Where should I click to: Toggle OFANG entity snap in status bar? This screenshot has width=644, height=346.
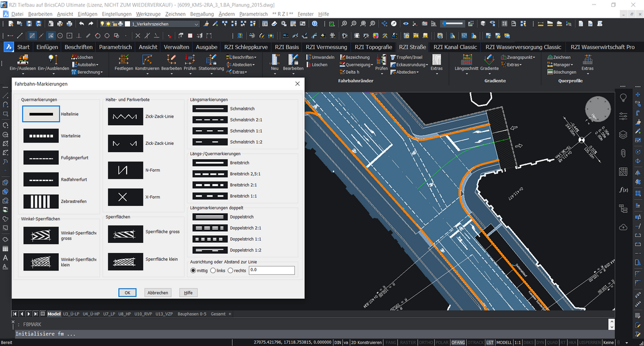[x=458, y=343]
